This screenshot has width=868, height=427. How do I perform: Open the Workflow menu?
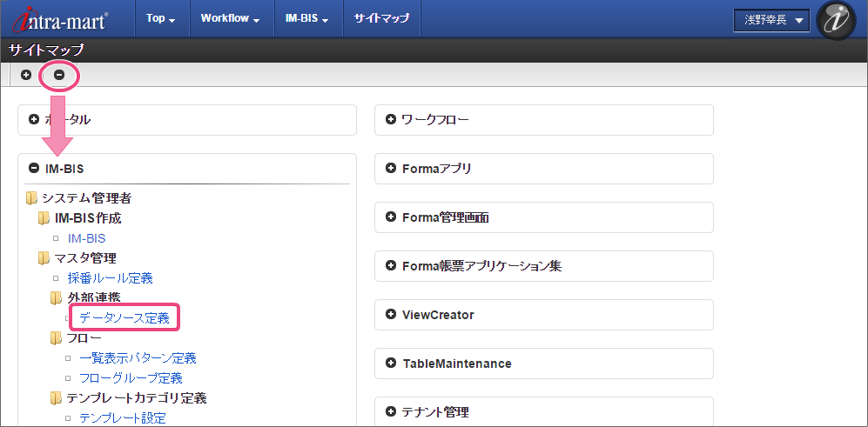click(230, 18)
